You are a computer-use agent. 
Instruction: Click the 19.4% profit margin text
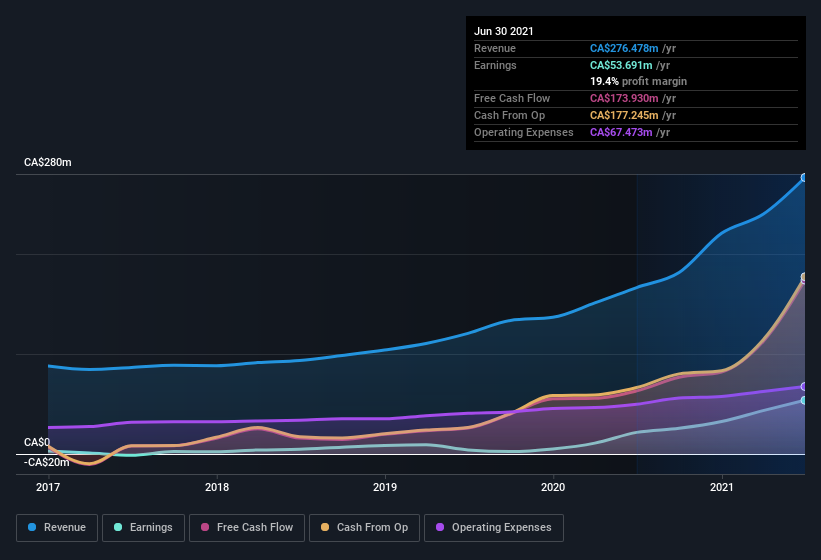coord(638,81)
